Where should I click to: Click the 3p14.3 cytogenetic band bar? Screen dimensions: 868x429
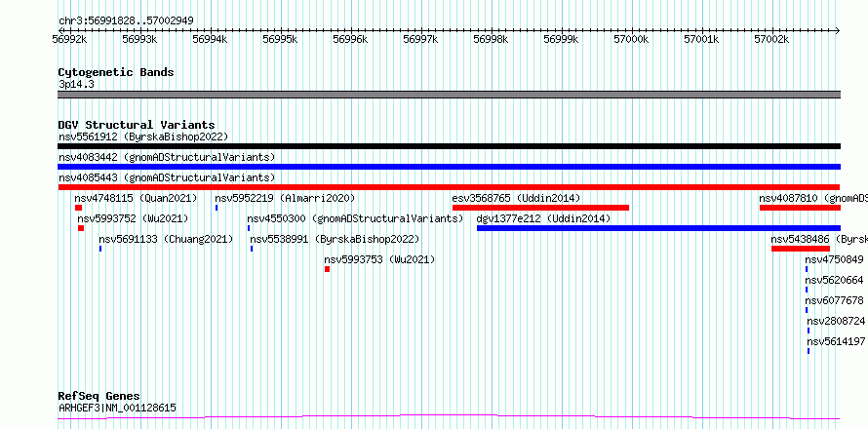tap(449, 95)
